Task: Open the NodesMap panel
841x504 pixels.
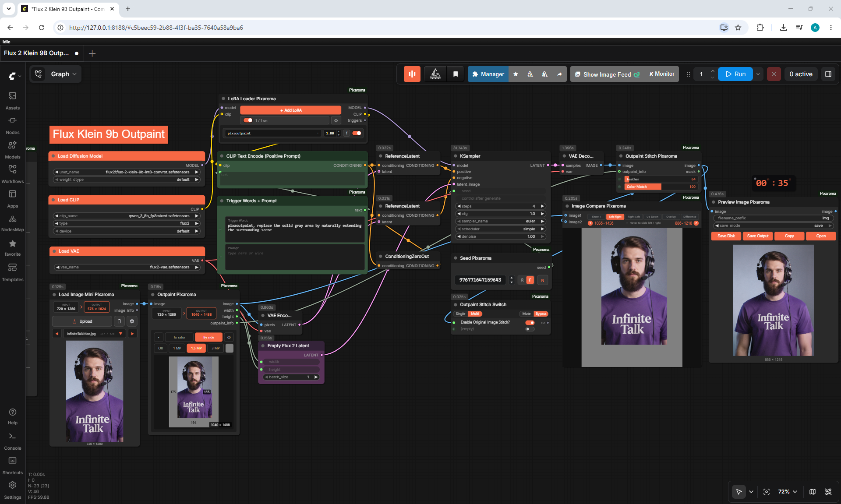Action: pyautogui.click(x=13, y=223)
